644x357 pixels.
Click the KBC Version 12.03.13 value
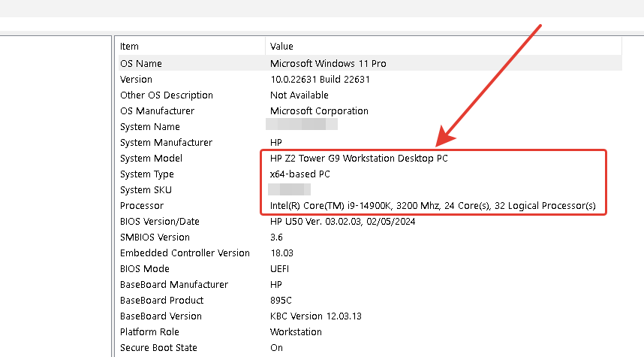[316, 316]
